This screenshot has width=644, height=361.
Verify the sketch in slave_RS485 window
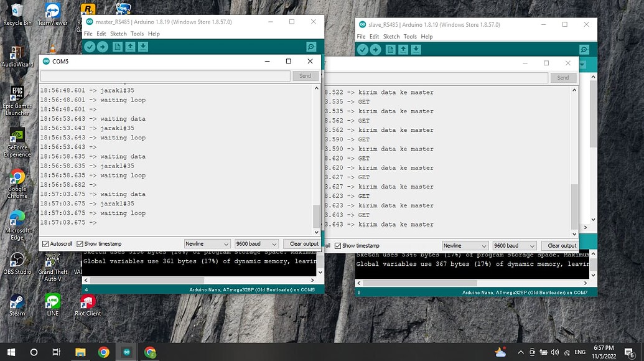363,49
